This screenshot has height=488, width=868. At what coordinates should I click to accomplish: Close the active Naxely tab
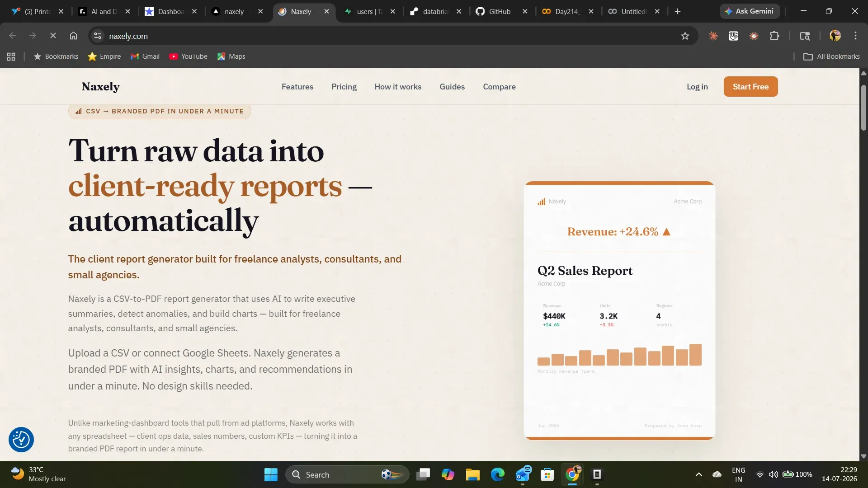coord(326,11)
